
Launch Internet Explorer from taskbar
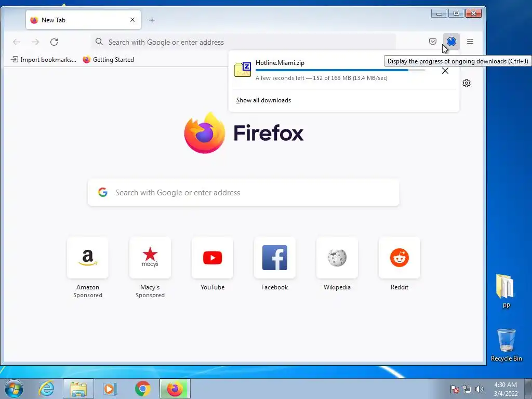pos(46,389)
